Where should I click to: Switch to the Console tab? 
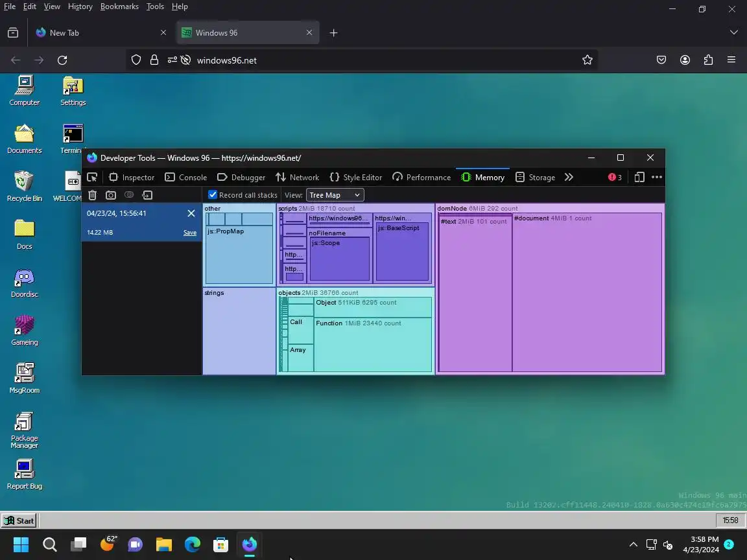click(x=186, y=177)
